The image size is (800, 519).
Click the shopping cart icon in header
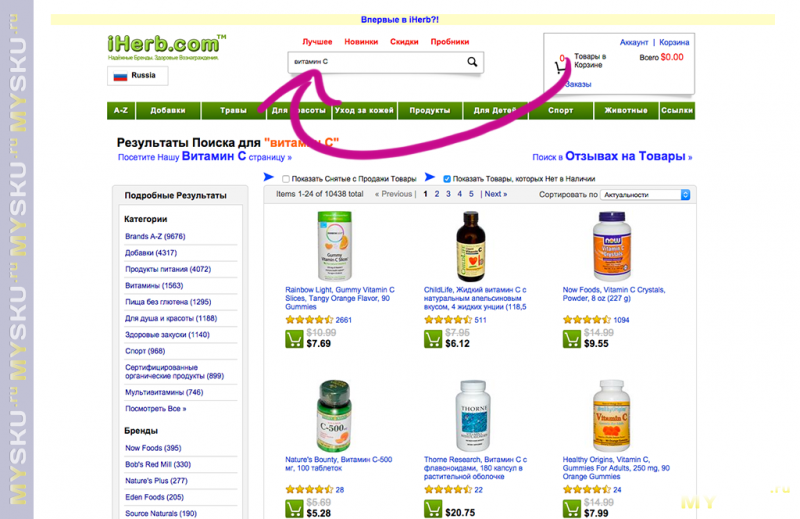point(560,66)
